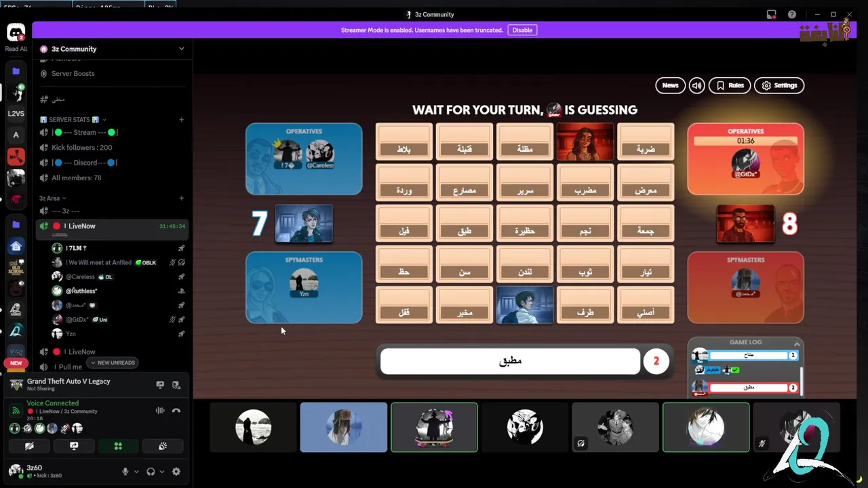Click the blue-highlighted participant video tile
Image resolution: width=868 pixels, height=488 pixels.
point(344,427)
